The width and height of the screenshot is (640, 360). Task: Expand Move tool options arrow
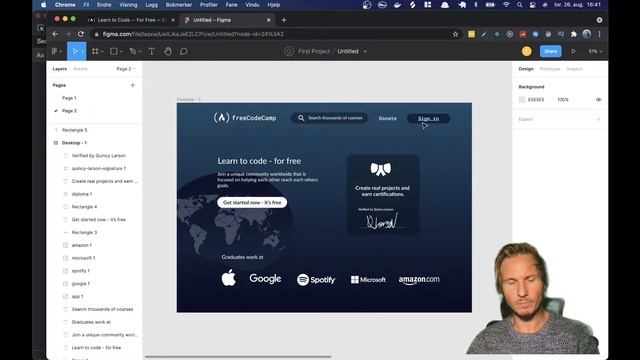click(82, 52)
